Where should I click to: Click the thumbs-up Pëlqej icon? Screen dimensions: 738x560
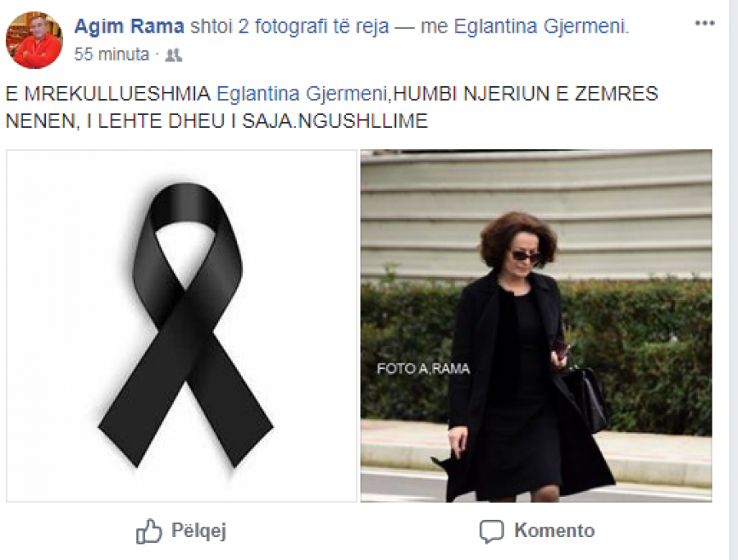pyautogui.click(x=148, y=531)
